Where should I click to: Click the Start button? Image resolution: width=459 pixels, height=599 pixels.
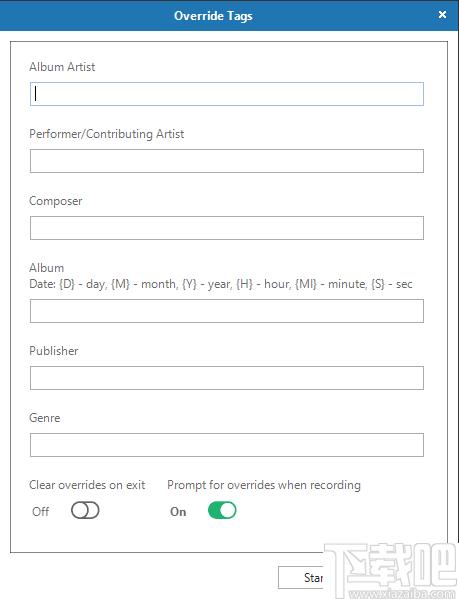[x=301, y=578]
